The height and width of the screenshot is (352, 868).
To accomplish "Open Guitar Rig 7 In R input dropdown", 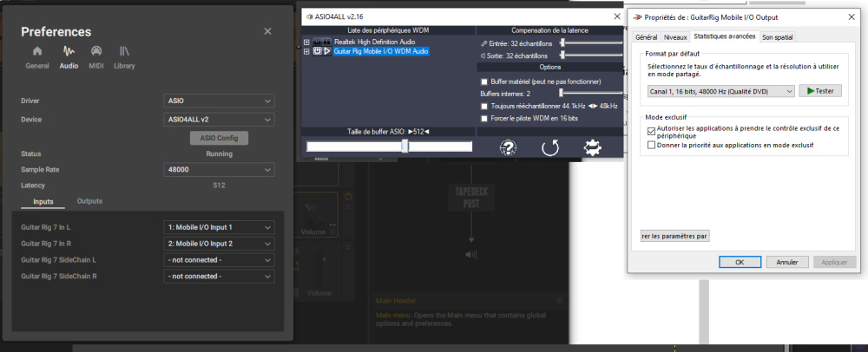I will click(220, 243).
